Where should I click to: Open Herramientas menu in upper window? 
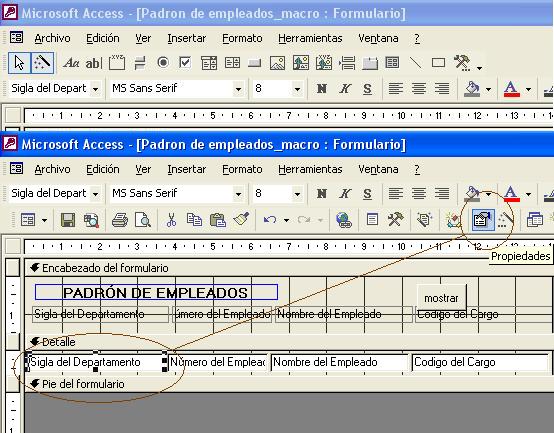(310, 38)
